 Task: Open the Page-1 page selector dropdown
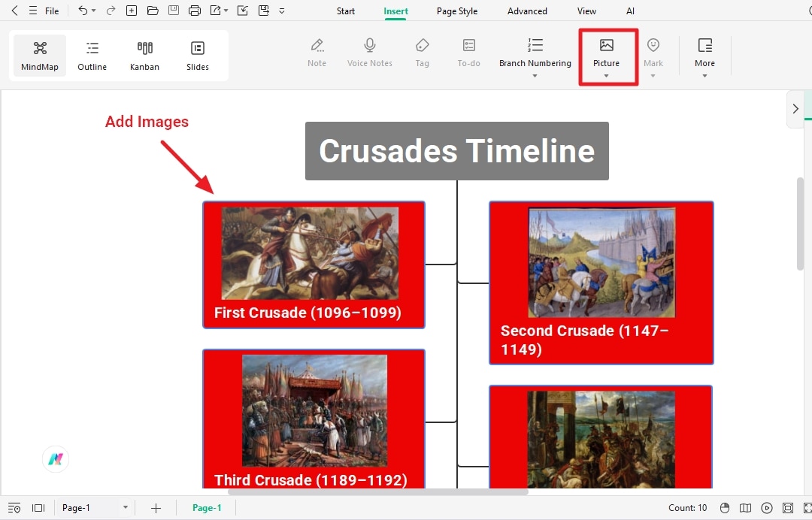[95, 507]
